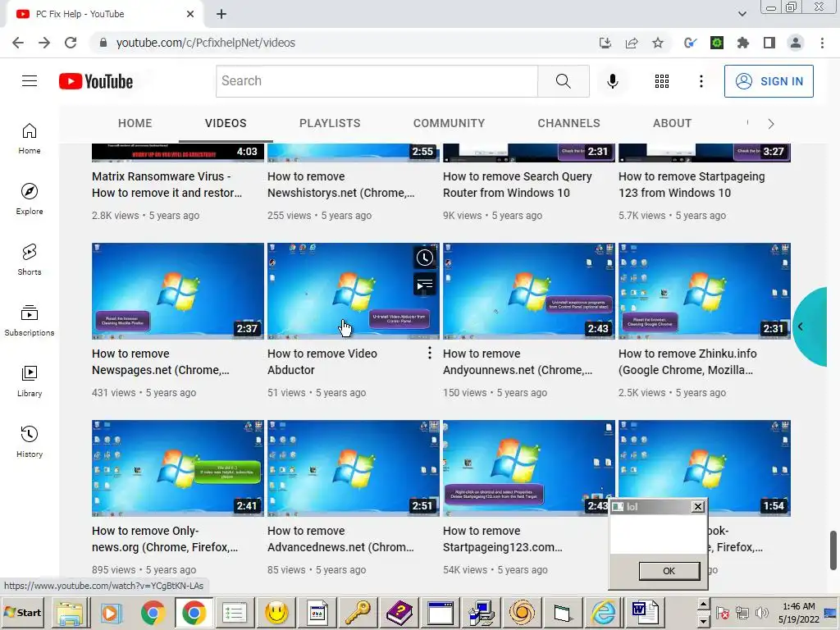Show more channel tabs with right chevron
840x630 pixels.
(x=771, y=124)
